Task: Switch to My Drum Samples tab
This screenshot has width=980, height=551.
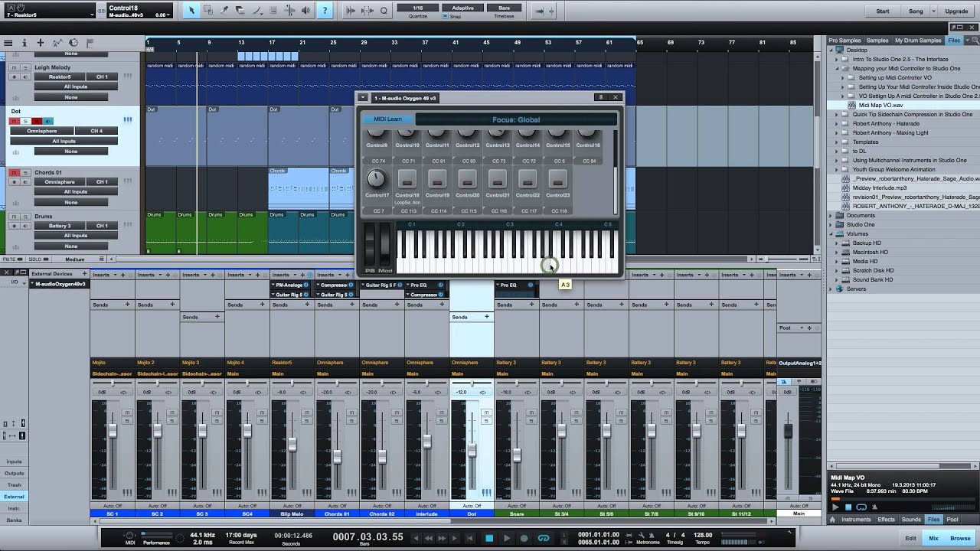Action: pos(918,40)
